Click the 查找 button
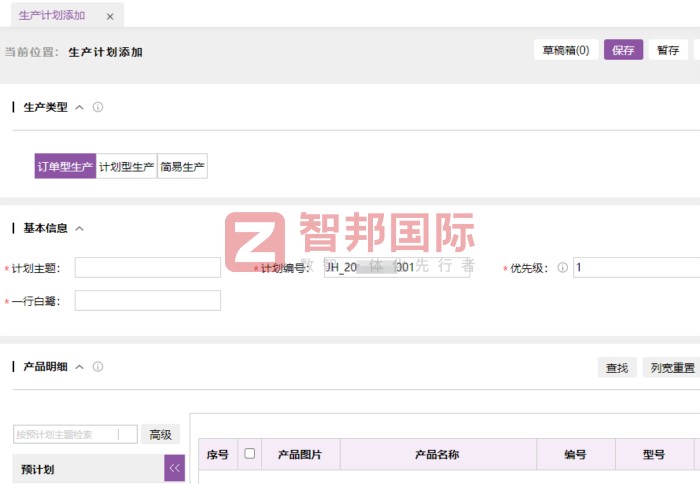Image resolution: width=700 pixels, height=484 pixels. [617, 367]
